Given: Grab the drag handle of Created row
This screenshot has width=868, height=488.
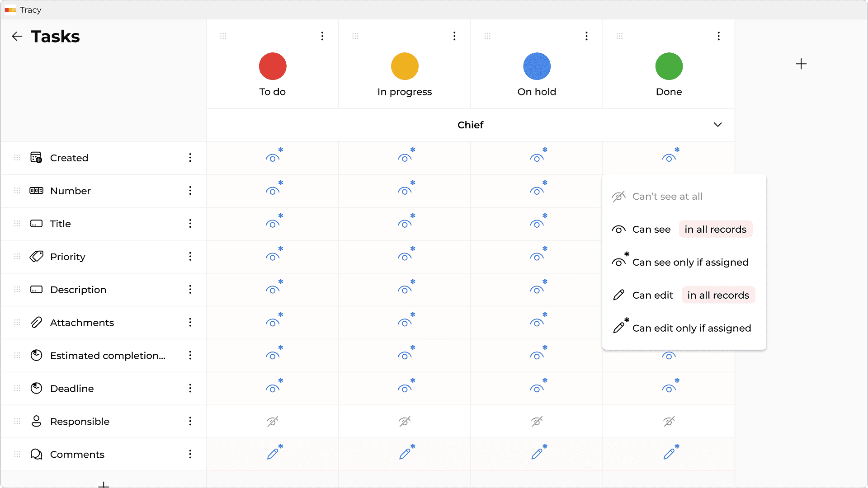Looking at the screenshot, I should click(x=17, y=158).
